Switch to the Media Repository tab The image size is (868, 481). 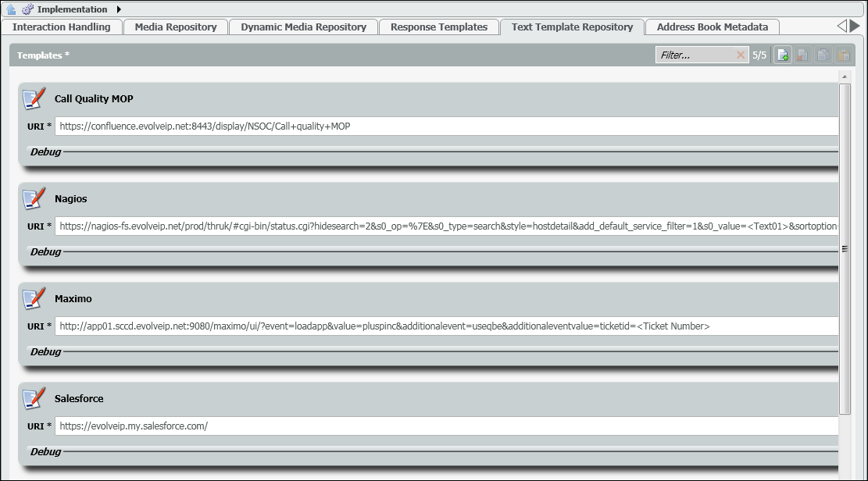[x=176, y=27]
